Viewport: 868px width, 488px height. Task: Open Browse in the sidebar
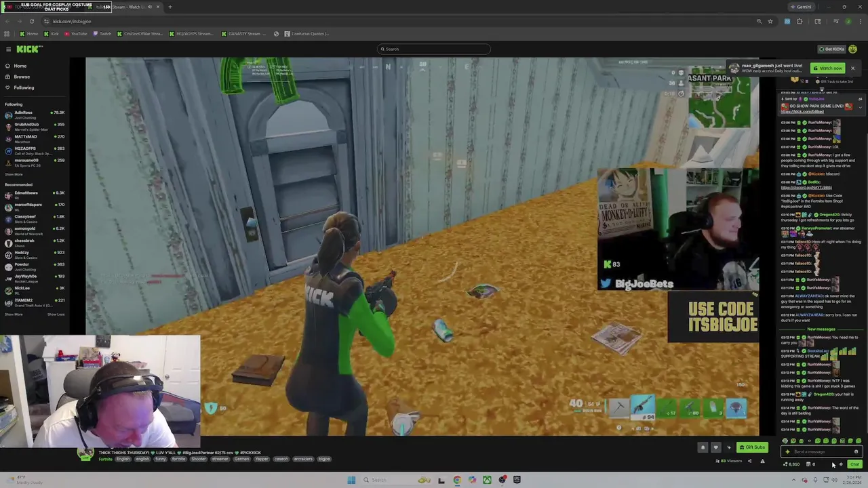[x=17, y=77]
